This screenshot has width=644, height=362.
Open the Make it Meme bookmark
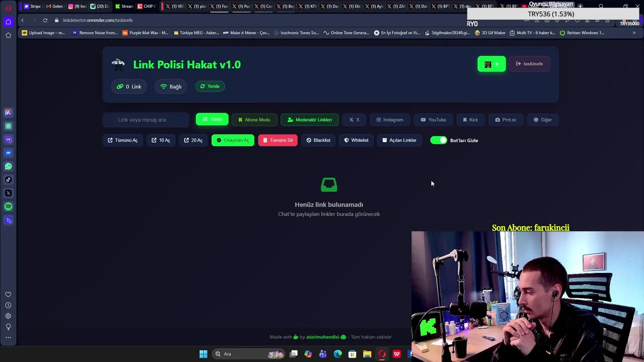pyautogui.click(x=246, y=33)
